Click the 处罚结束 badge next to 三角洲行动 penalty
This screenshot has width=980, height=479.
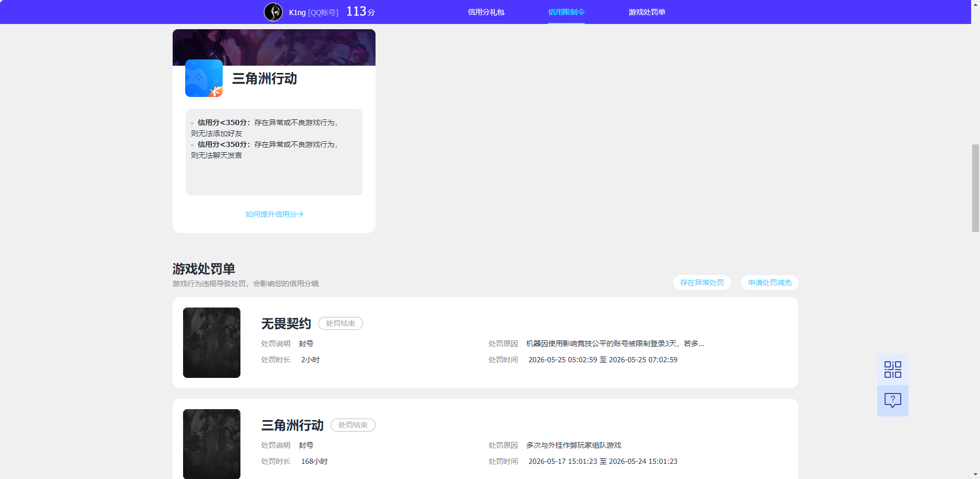353,425
